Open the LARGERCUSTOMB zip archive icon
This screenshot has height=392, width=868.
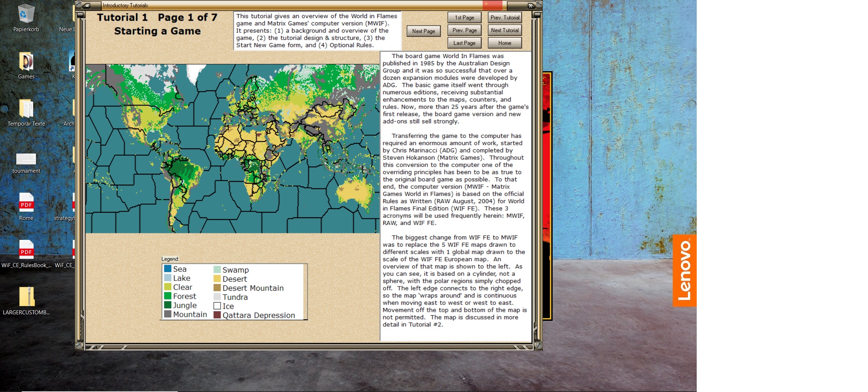pos(26,297)
